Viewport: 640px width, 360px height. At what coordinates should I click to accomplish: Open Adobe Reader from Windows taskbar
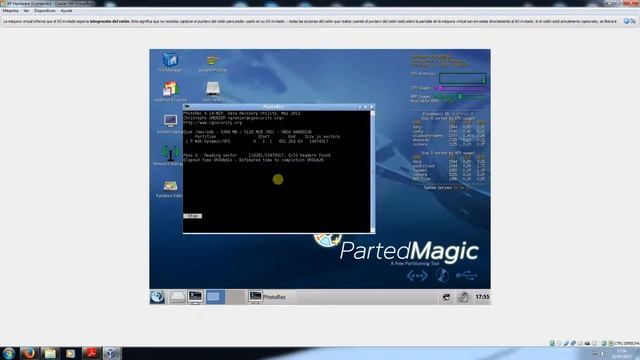91,353
